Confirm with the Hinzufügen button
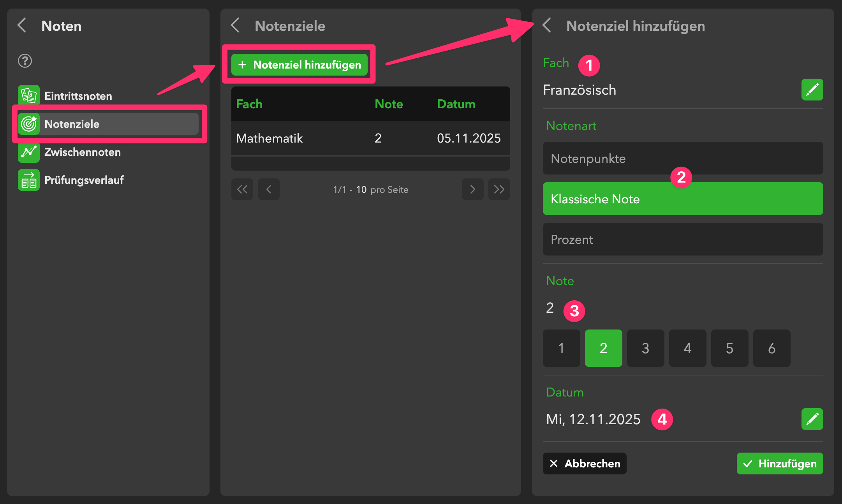 pyautogui.click(x=780, y=463)
